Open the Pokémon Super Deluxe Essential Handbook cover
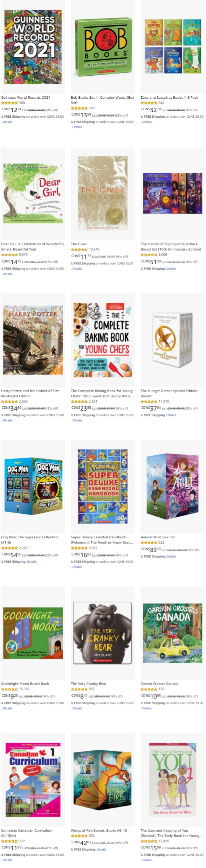 click(x=103, y=487)
